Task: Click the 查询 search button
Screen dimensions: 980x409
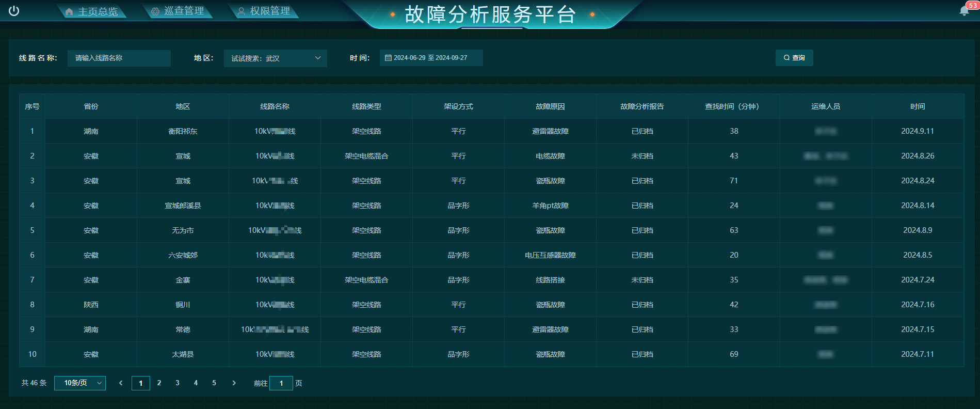Action: coord(794,58)
